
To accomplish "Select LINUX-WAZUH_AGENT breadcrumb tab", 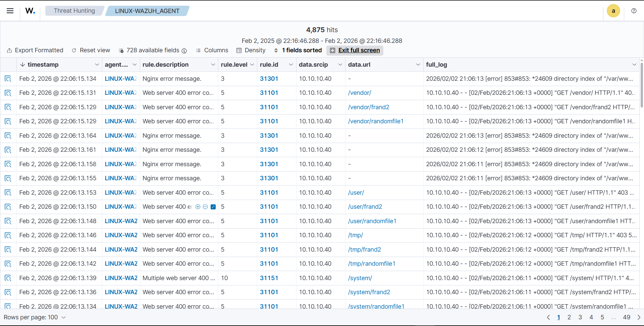I will coord(147,11).
